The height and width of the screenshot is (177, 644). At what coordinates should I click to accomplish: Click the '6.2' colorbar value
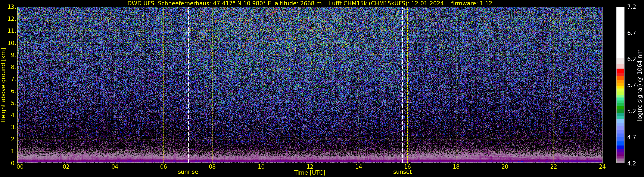(x=632, y=59)
